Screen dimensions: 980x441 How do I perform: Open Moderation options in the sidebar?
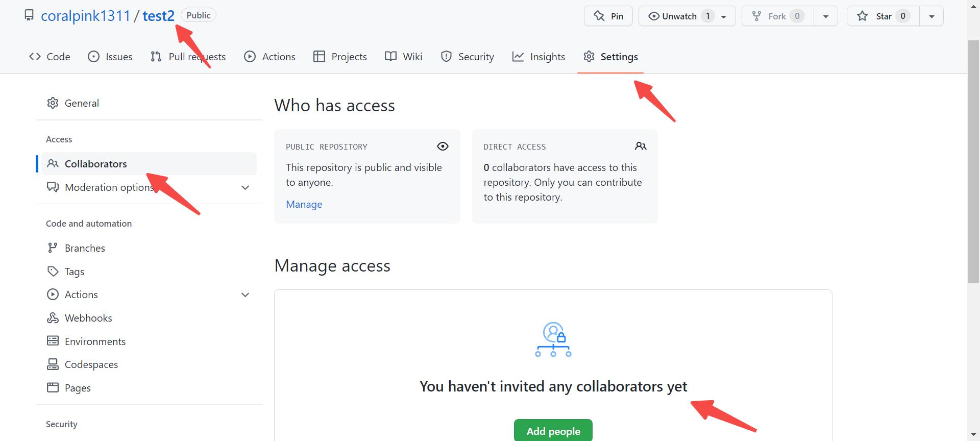pos(149,187)
